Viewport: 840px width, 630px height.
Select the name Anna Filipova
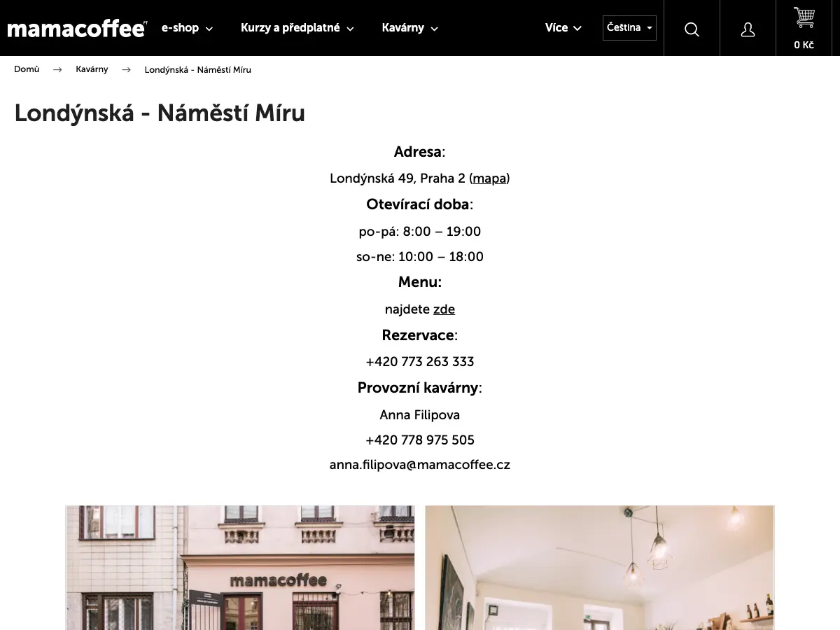coord(420,415)
